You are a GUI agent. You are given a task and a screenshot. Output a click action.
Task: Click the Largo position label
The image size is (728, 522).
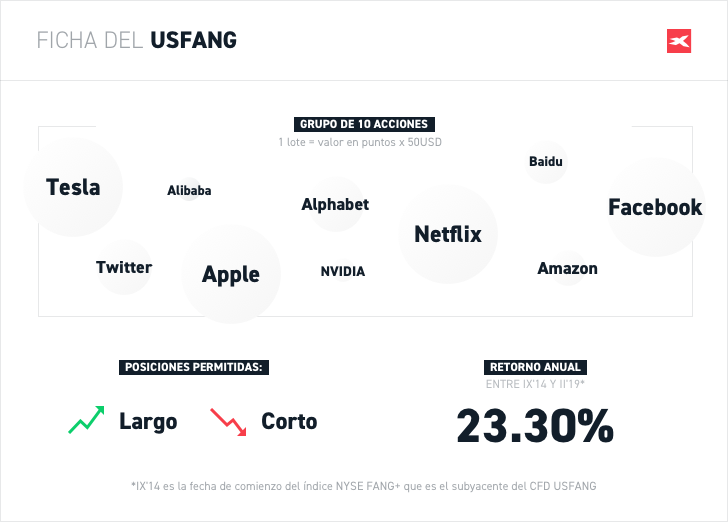(148, 421)
